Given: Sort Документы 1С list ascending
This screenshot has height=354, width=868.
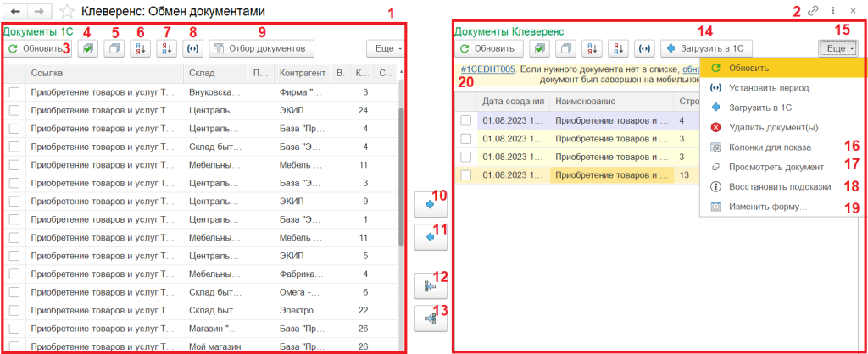Looking at the screenshot, I should tap(140, 48).
